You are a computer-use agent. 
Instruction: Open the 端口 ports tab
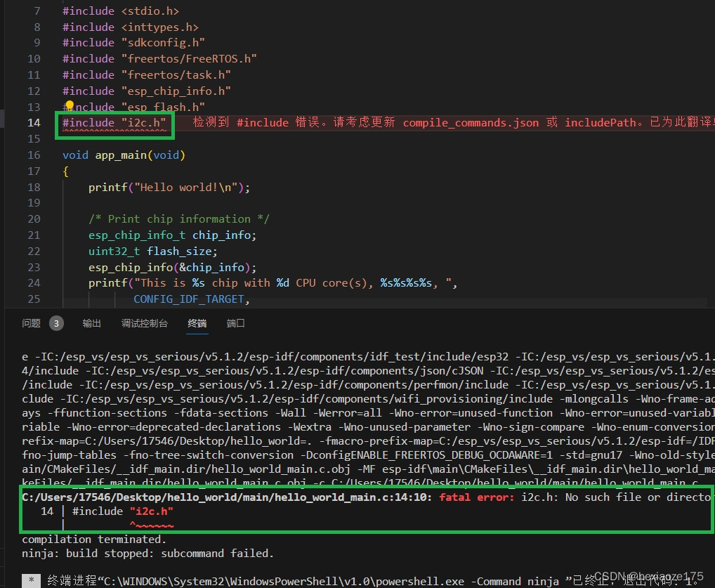[236, 323]
